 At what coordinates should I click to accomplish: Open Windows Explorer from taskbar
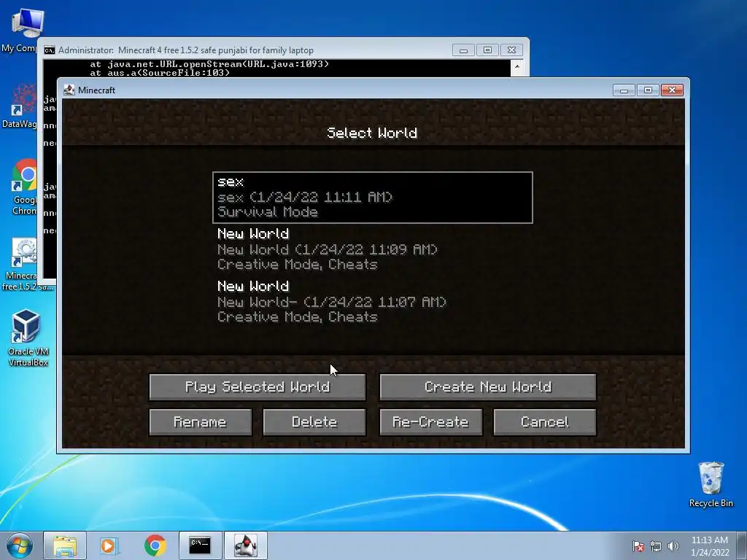65,545
